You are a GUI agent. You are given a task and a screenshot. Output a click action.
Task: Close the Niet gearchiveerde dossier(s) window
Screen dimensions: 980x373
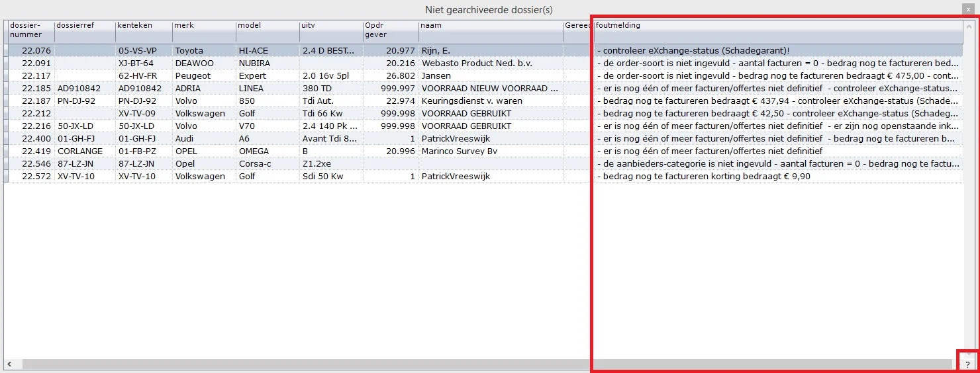click(968, 10)
